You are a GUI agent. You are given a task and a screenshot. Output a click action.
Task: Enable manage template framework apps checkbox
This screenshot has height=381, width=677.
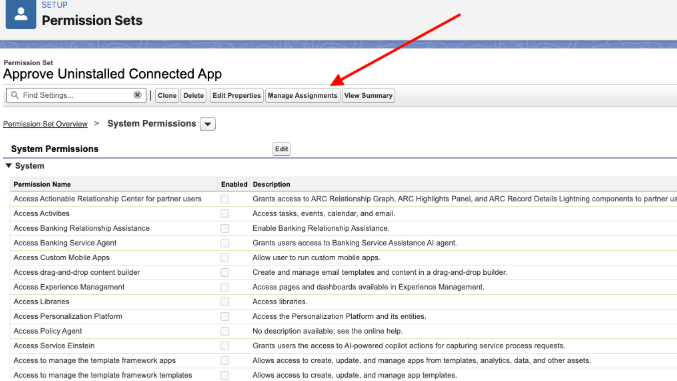point(225,360)
